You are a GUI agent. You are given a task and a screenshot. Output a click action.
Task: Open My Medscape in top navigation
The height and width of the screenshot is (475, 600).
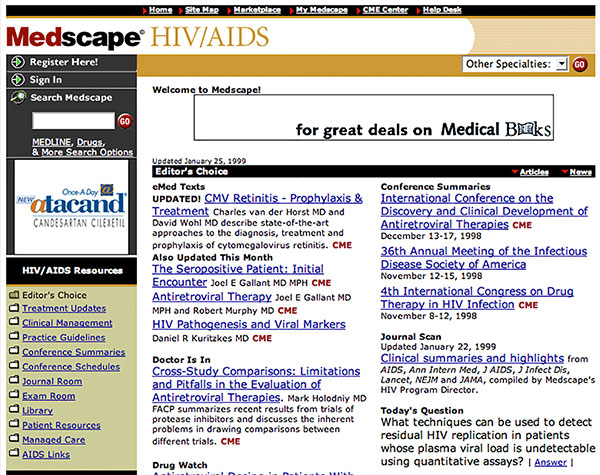tap(321, 10)
